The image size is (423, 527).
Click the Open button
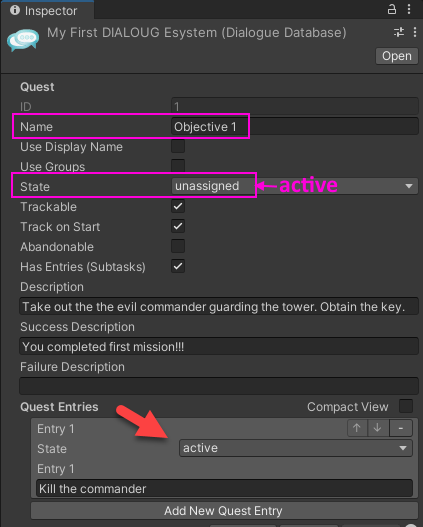(397, 56)
